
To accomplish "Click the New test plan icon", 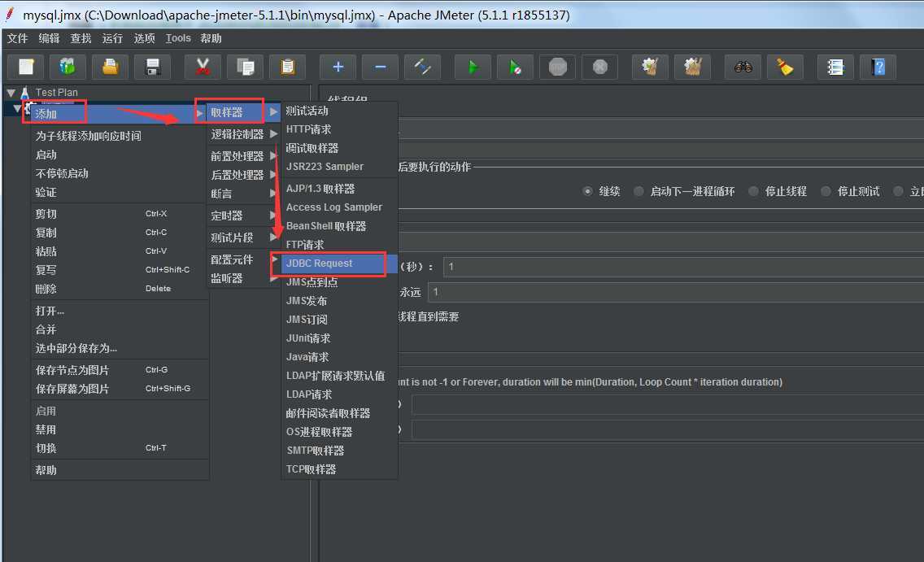I will pos(26,67).
